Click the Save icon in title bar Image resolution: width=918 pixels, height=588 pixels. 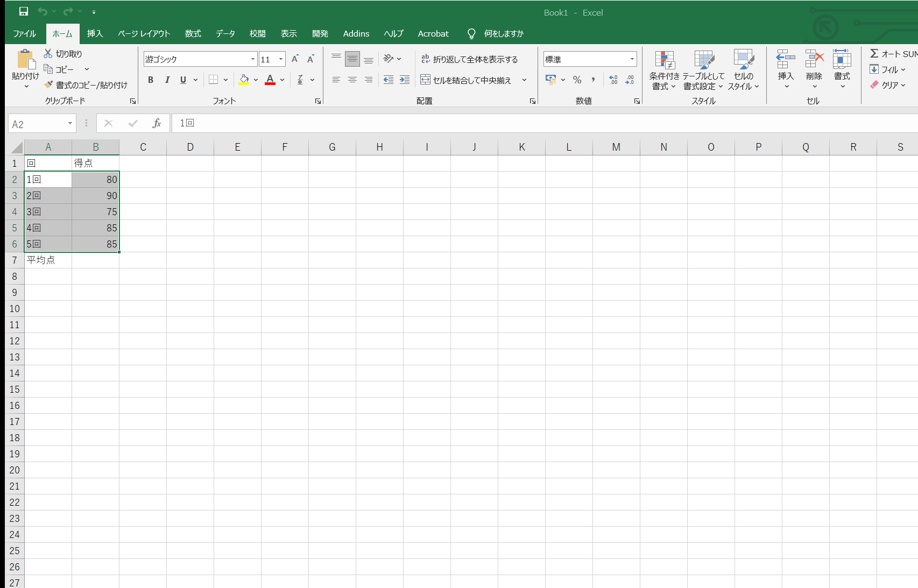coord(24,11)
